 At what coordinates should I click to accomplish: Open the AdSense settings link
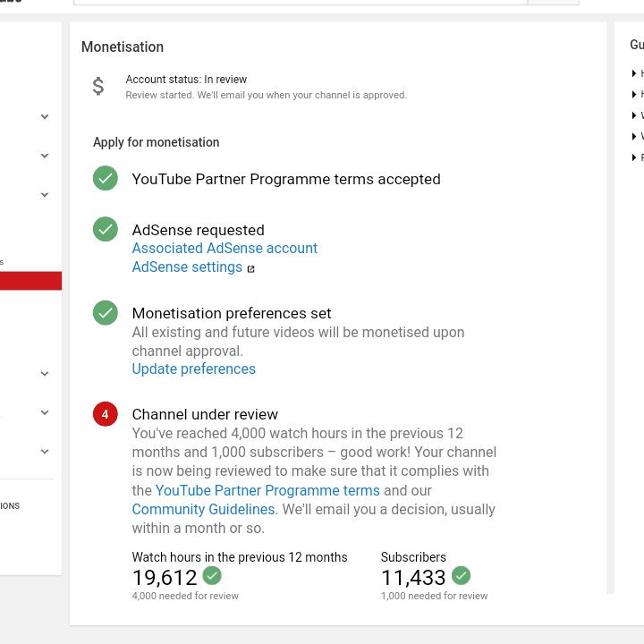point(187,267)
